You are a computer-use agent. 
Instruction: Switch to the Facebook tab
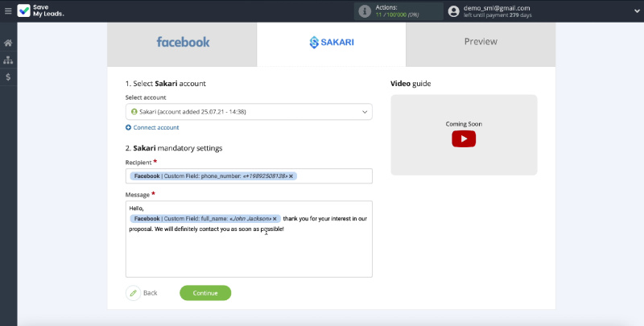[x=182, y=42]
